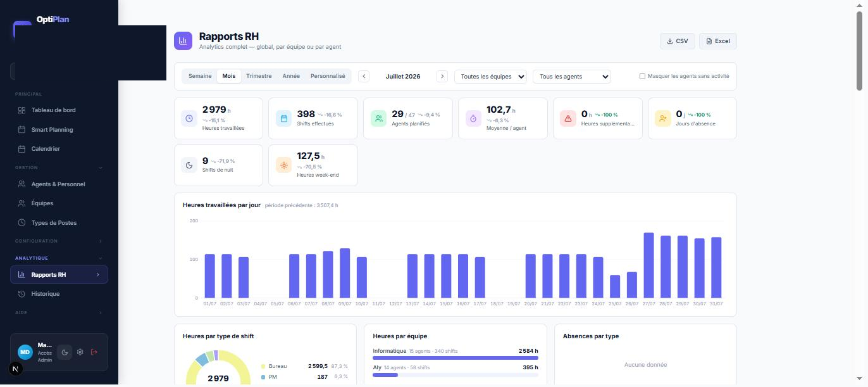Viewport: 868px width, 387px height.
Task: Open the Historique menu item
Action: [x=59, y=294]
